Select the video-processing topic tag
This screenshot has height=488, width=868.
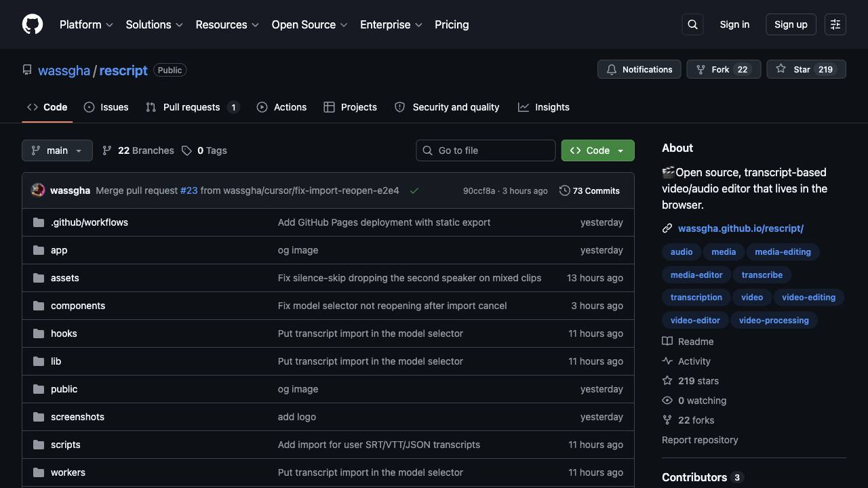774,320
